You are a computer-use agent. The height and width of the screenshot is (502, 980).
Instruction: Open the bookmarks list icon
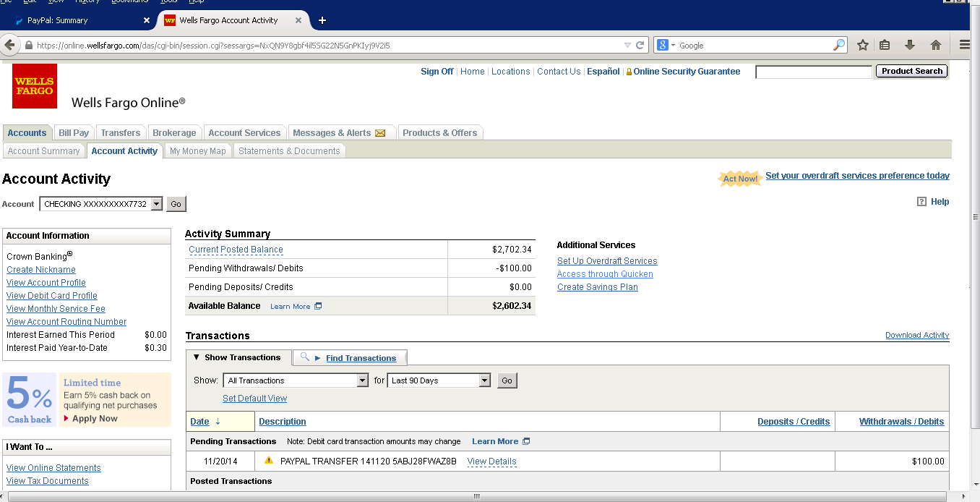pyautogui.click(x=885, y=45)
